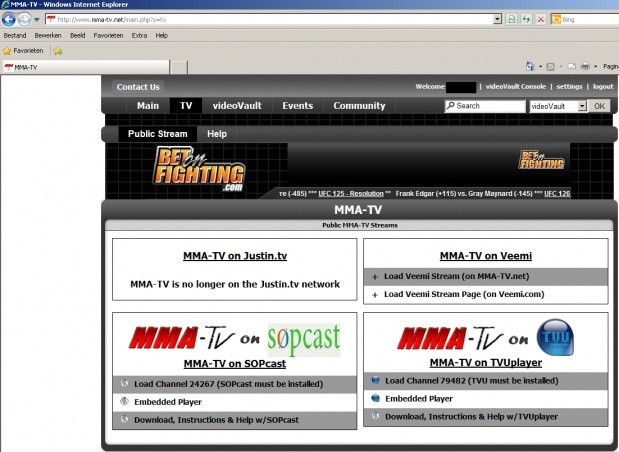The image size is (619, 452).
Task: Open the Extra menu in menu bar
Action: [139, 35]
